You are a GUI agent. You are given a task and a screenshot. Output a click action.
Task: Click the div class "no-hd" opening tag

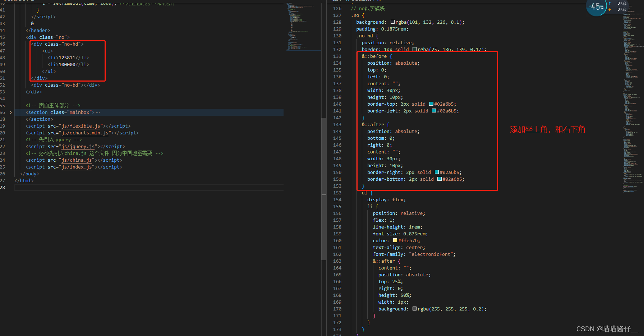coord(57,44)
